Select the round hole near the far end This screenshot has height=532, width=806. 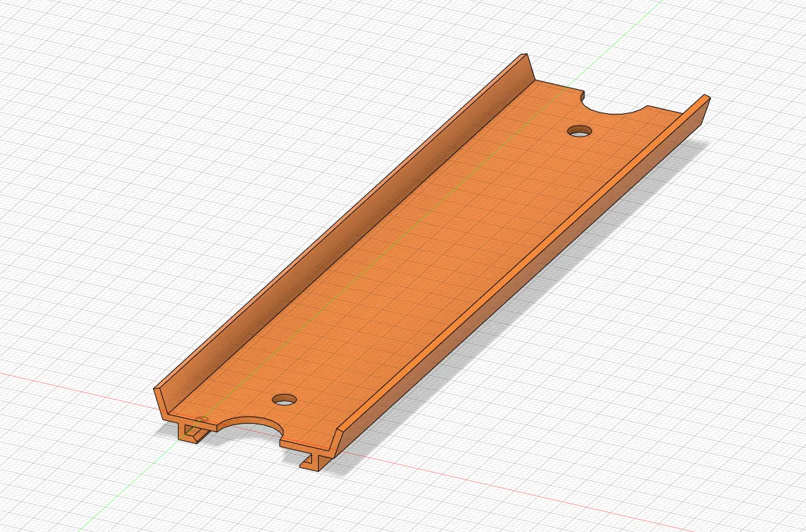[x=580, y=131]
